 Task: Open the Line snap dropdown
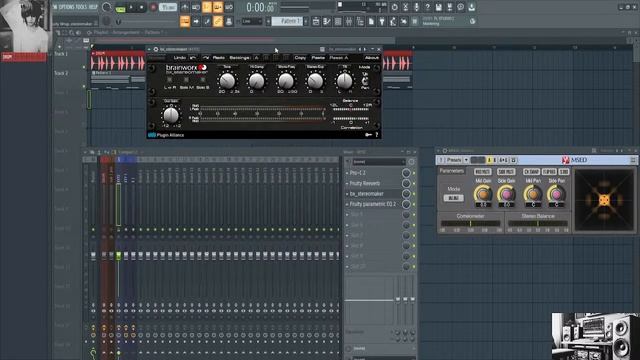tap(252, 21)
